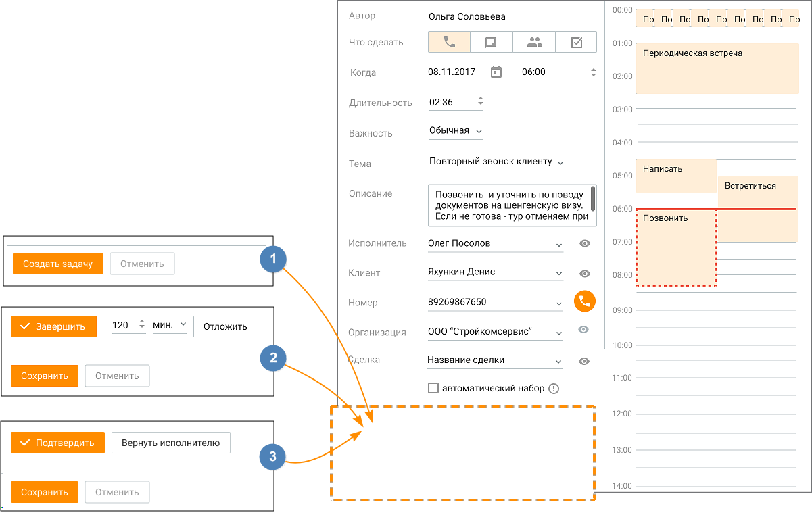The height and width of the screenshot is (515, 812).
Task: View the Организация details eye icon
Action: tap(583, 330)
